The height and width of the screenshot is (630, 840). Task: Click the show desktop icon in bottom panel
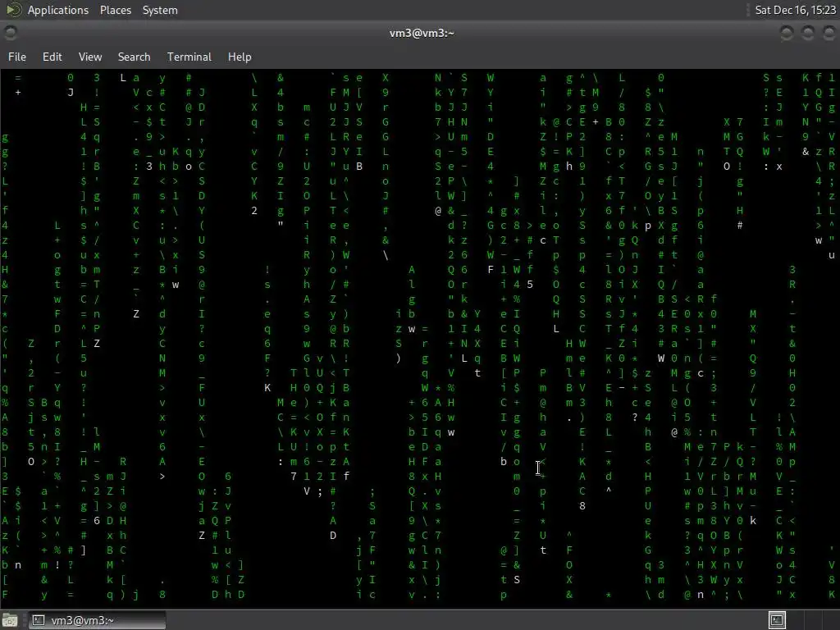pos(10,620)
